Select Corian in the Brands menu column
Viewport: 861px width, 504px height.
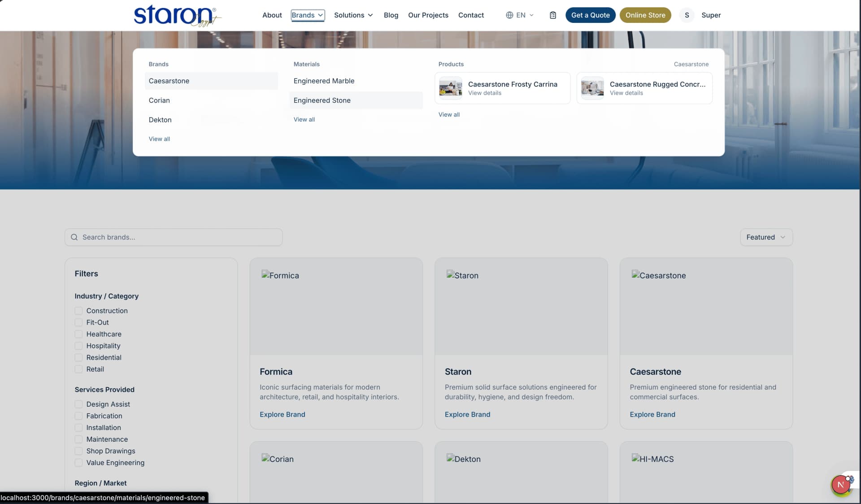click(211, 100)
